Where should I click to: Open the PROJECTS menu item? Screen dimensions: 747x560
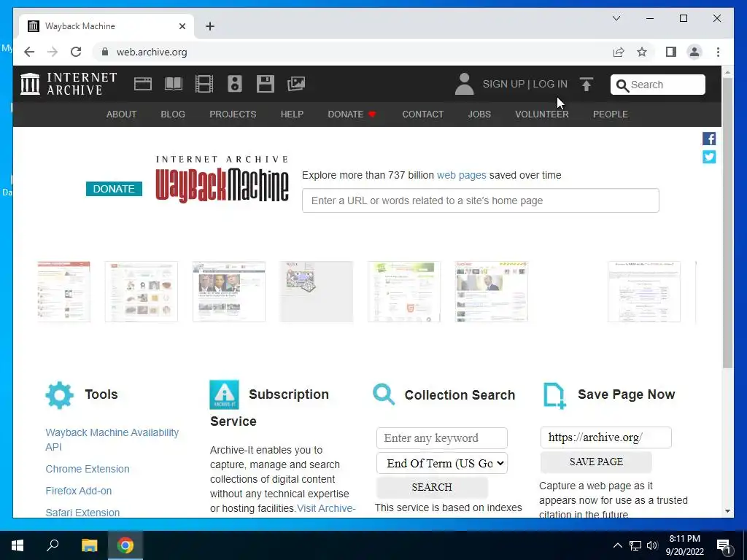(233, 114)
